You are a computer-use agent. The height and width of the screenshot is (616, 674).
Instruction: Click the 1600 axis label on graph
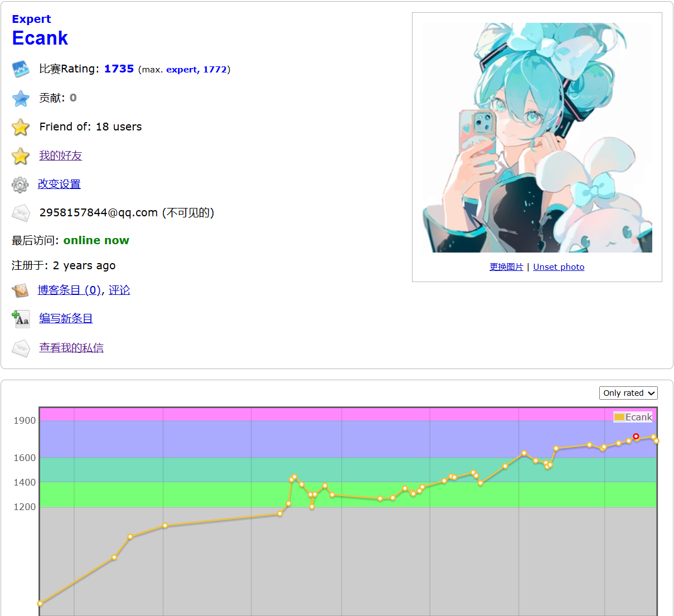[25, 458]
